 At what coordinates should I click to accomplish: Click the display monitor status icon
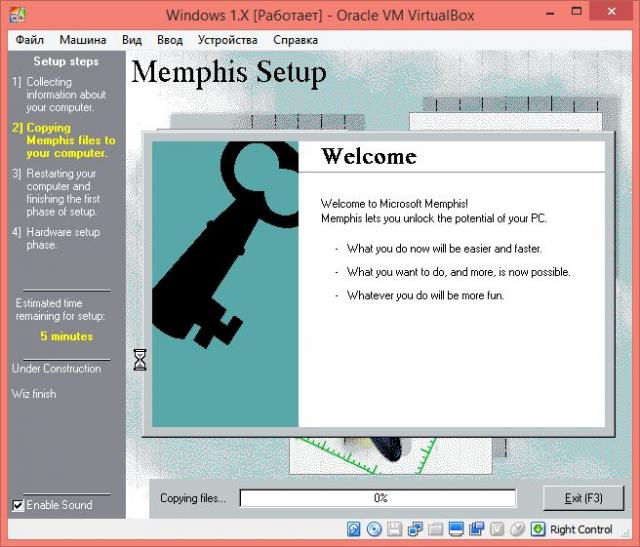tap(456, 529)
